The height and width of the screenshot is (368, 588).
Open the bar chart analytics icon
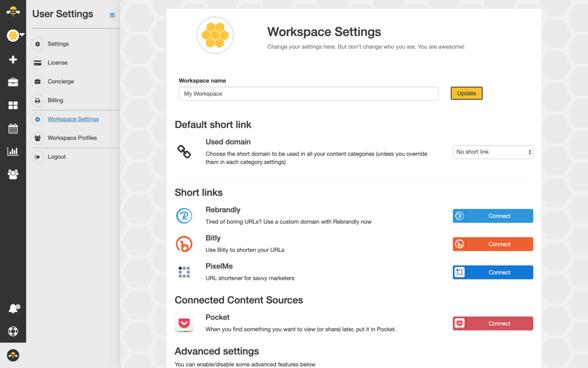point(13,151)
